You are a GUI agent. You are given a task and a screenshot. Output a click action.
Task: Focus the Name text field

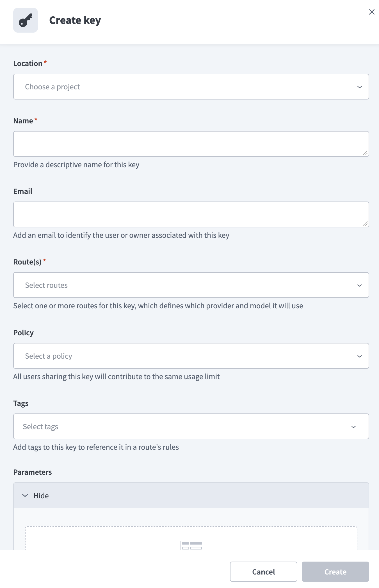(191, 144)
